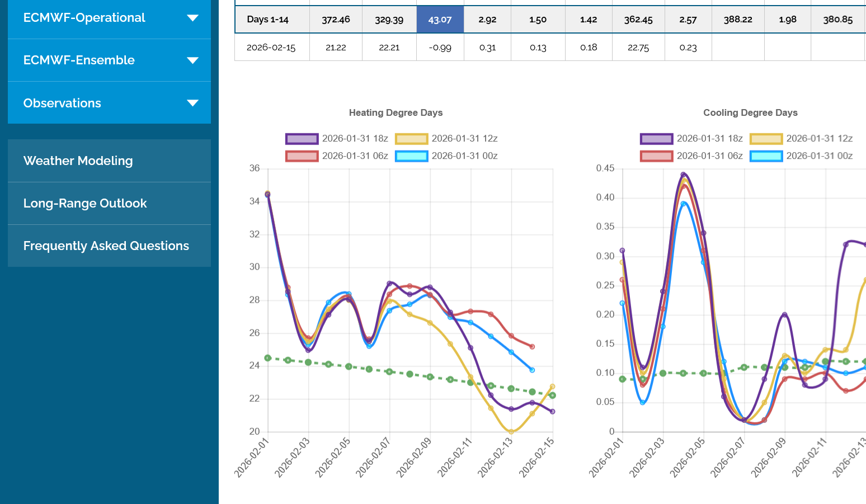Click the yellow 12z lowest point on Heating chart

tap(511, 432)
